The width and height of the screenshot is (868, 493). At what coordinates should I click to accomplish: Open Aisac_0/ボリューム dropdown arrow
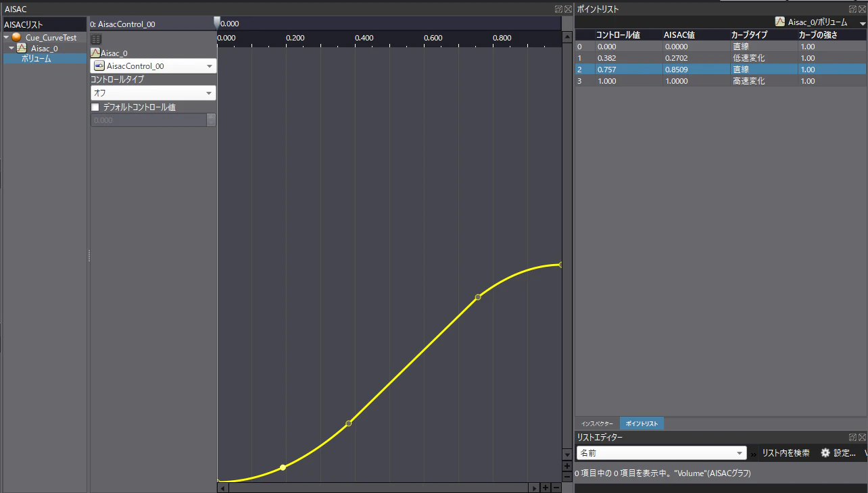(862, 22)
